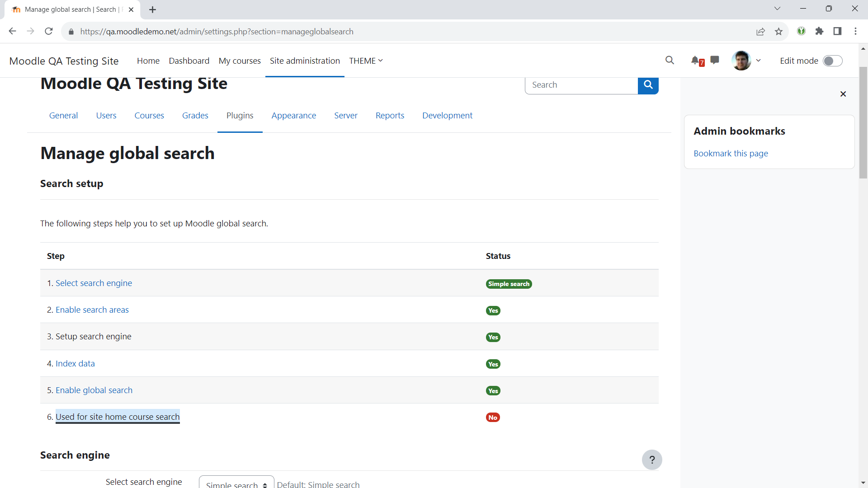Click the admin Search input field
Image resolution: width=868 pixels, height=488 pixels.
[581, 85]
